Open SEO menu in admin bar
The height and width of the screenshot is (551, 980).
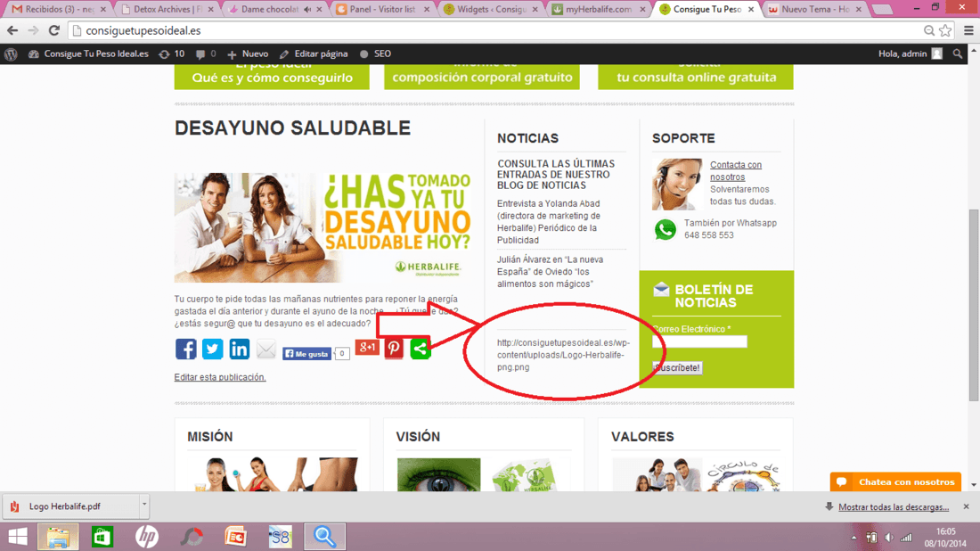point(376,53)
